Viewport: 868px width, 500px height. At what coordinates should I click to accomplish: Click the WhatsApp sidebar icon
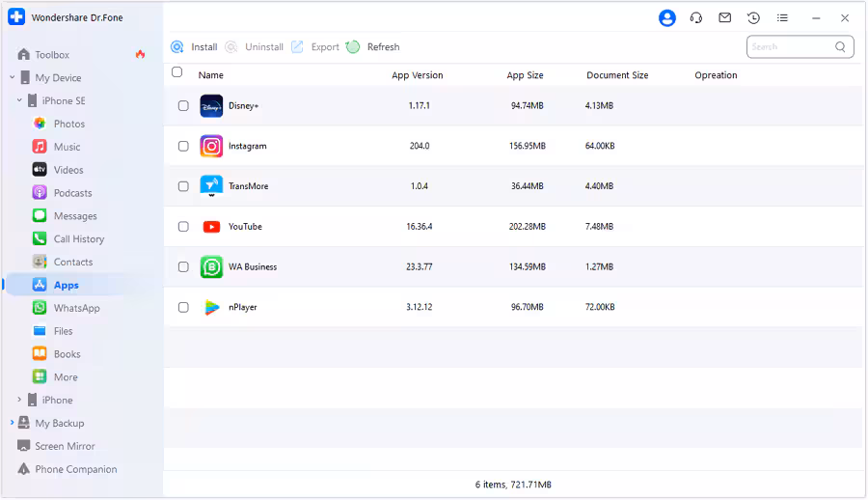pyautogui.click(x=40, y=308)
